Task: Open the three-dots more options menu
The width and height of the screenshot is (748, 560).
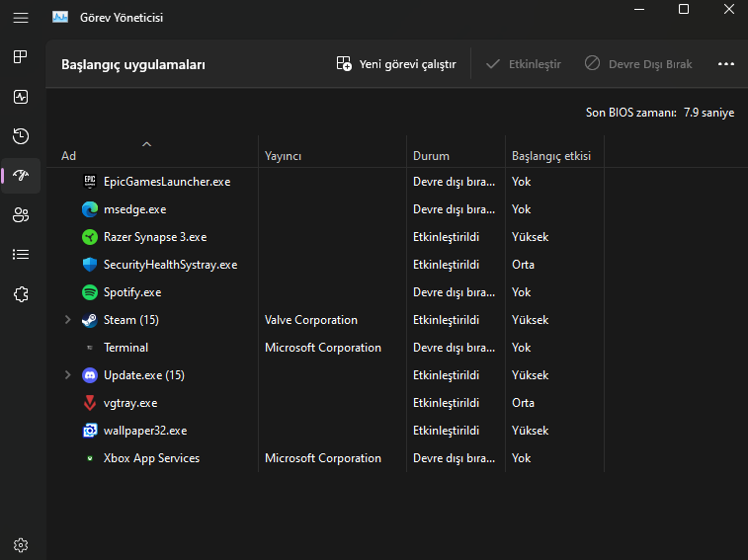Action: pos(726,64)
